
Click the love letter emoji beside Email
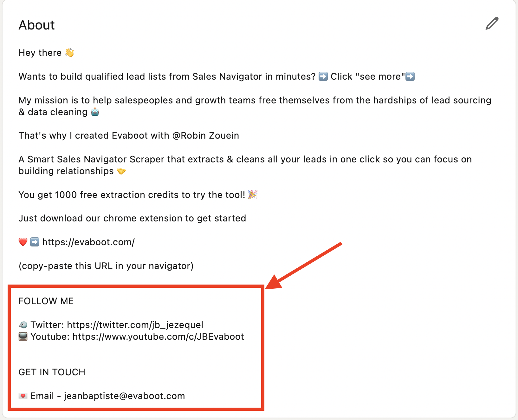click(23, 396)
